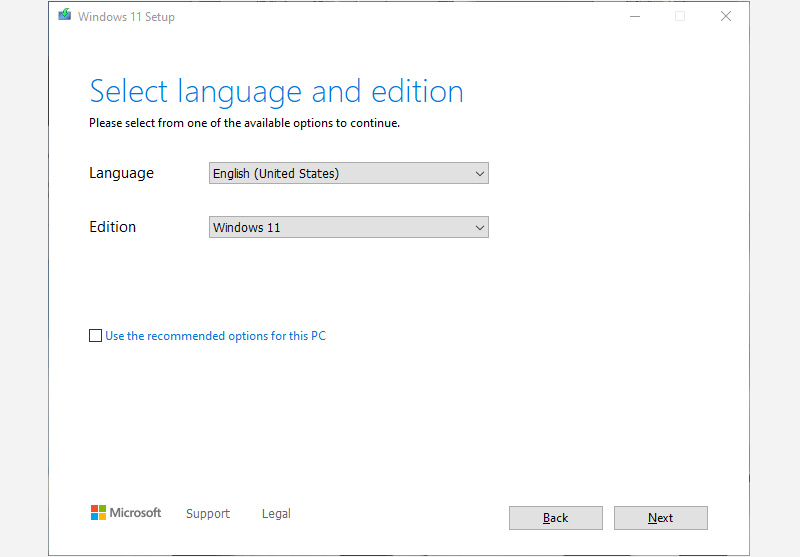The width and height of the screenshot is (800, 557).
Task: Click the 'Select language and edition' heading
Action: [x=276, y=92]
